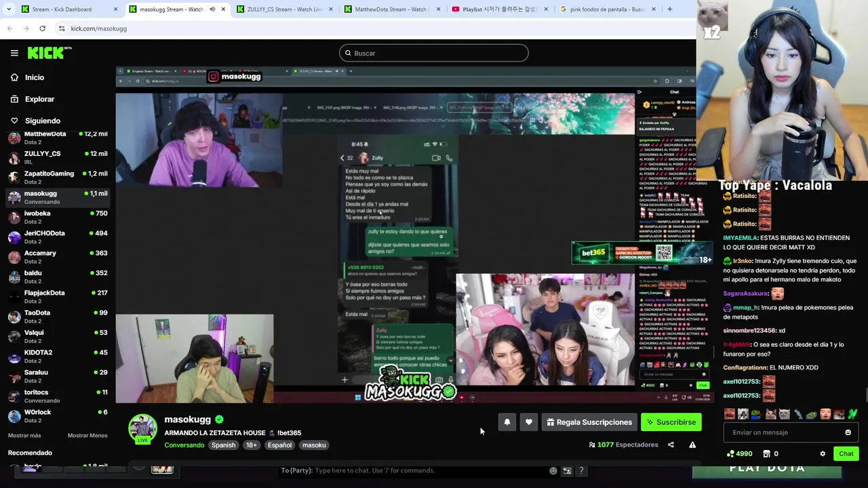This screenshot has height=488, width=868.
Task: Click the 18+ tag
Action: [x=251, y=445]
